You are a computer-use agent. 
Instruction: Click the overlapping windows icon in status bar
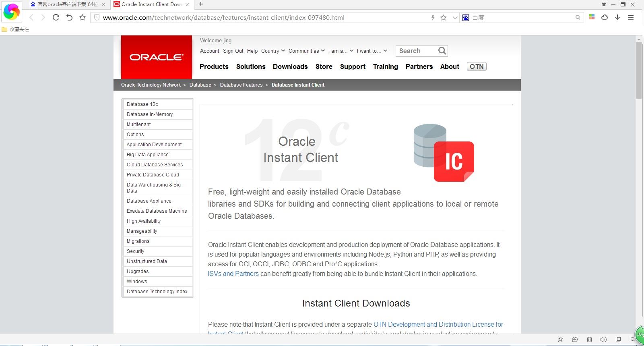click(618, 340)
